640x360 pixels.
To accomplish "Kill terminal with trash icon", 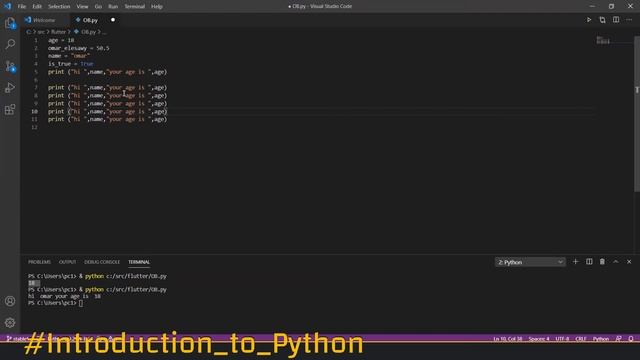I will [602, 262].
